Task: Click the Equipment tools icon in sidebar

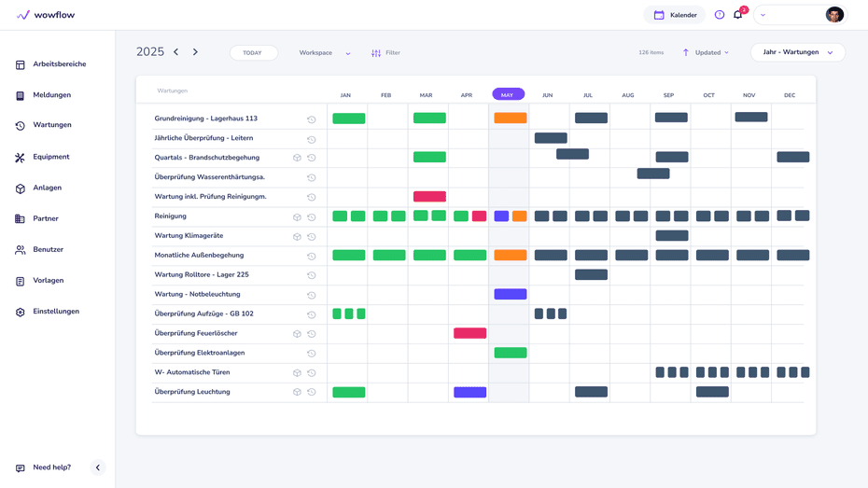Action: point(20,158)
